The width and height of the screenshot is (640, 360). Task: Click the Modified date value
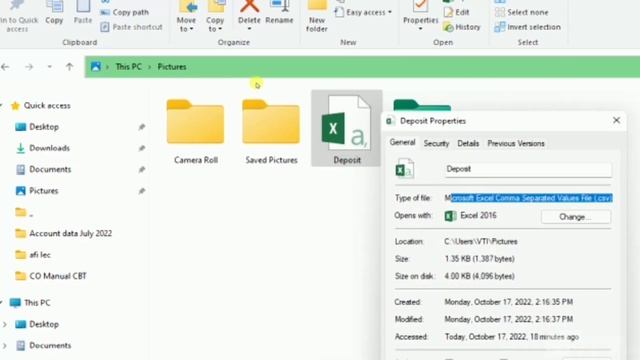pos(509,319)
